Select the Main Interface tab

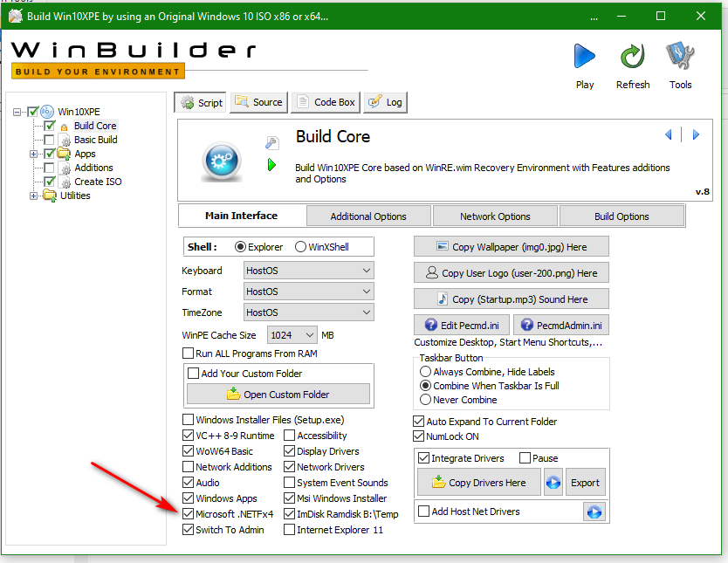[242, 216]
